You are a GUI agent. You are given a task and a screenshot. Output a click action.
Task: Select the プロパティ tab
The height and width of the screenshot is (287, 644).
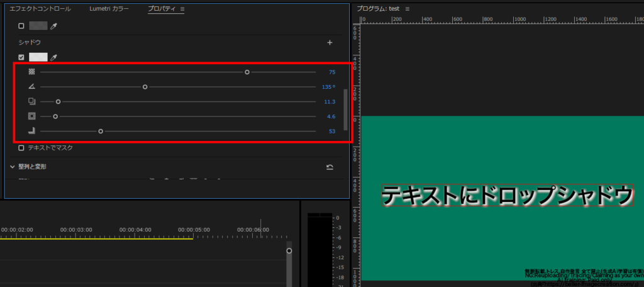coord(163,9)
